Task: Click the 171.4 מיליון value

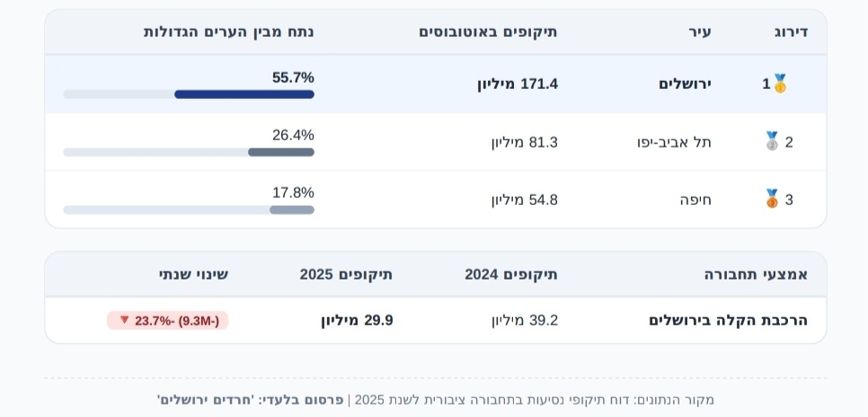Action: point(518,84)
